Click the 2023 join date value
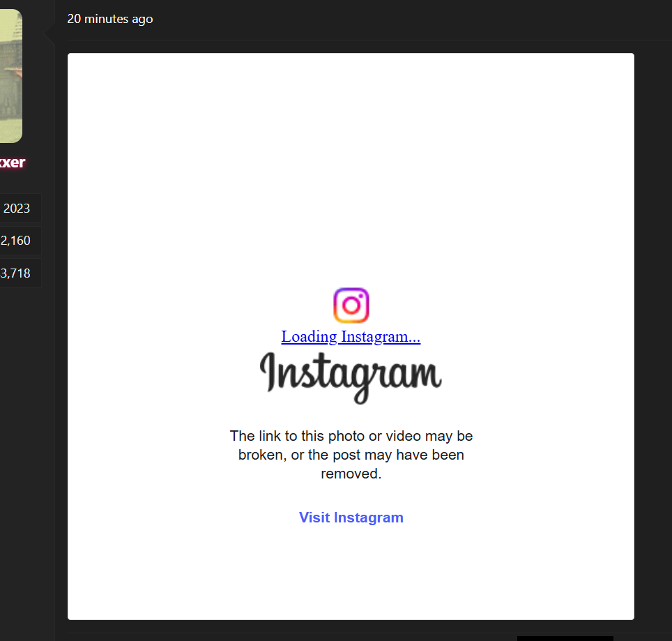 click(16, 209)
